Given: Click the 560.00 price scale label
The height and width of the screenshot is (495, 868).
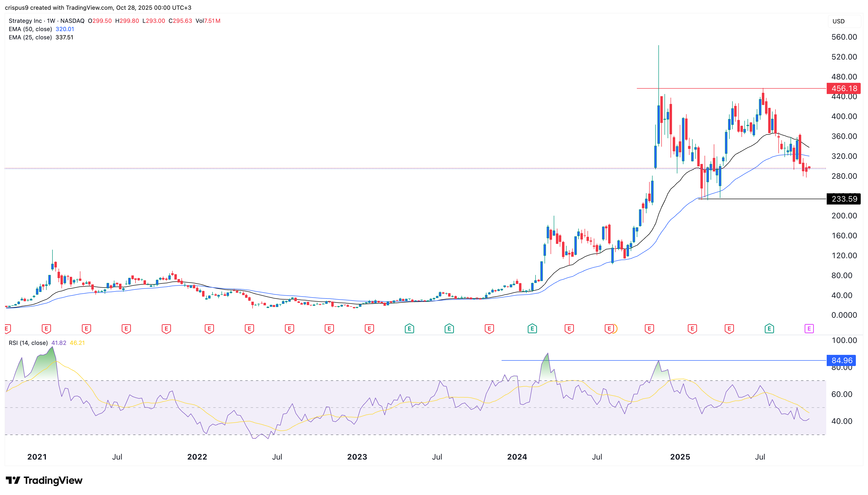Looking at the screenshot, I should tap(844, 37).
